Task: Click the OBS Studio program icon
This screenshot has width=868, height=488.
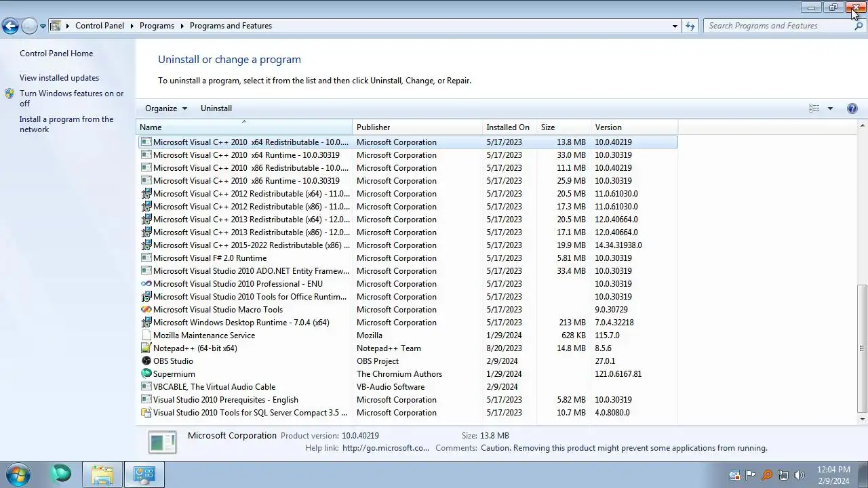Action: [146, 361]
